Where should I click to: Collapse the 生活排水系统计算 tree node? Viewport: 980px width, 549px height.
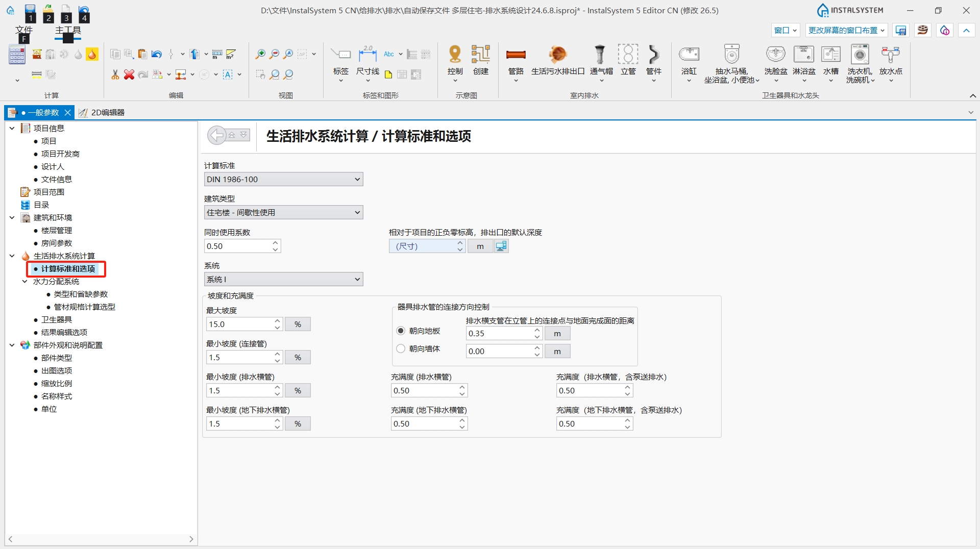12,256
